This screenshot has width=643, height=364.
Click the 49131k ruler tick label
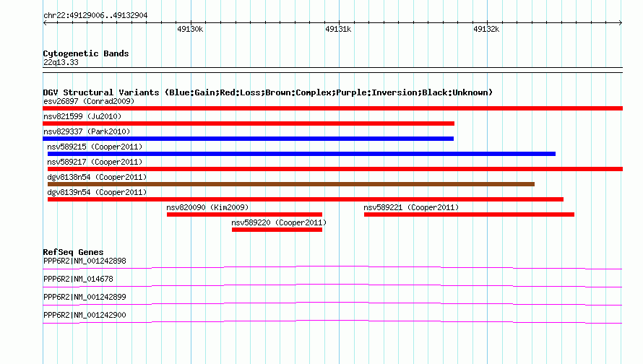tap(338, 29)
